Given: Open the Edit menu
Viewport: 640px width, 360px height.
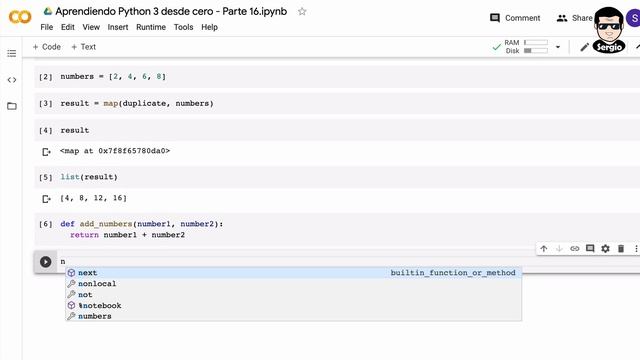Looking at the screenshot, I should click(x=68, y=27).
